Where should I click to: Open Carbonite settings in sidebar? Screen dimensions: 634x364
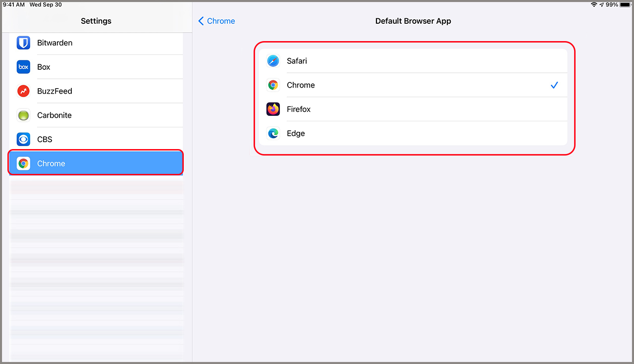pos(99,115)
